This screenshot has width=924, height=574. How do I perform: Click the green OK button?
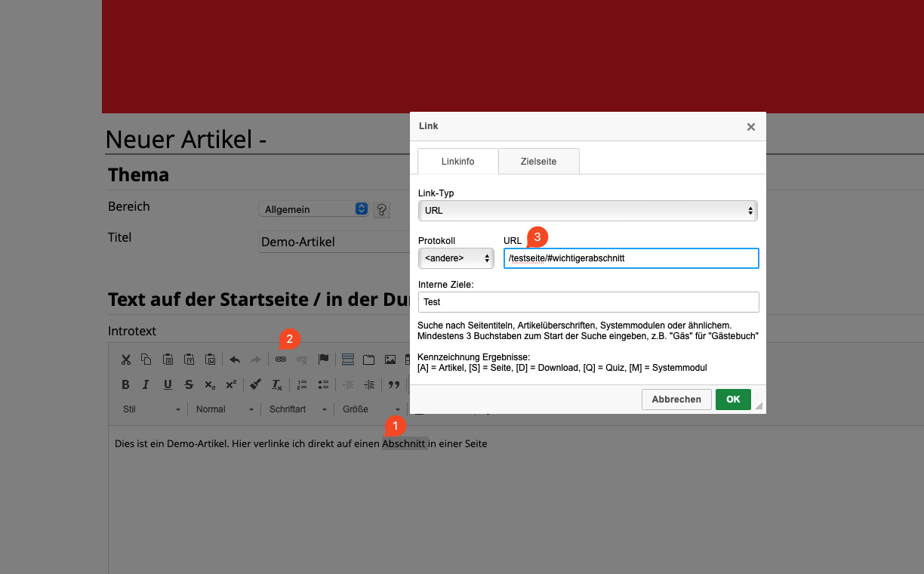(732, 400)
